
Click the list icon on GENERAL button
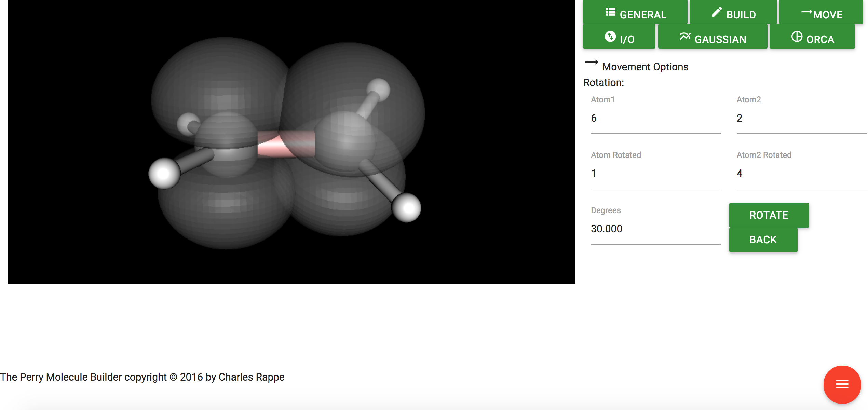pos(610,12)
